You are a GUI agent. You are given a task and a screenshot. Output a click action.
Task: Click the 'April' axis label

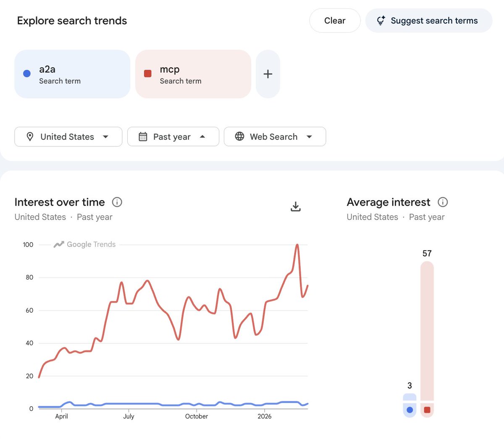coord(61,416)
